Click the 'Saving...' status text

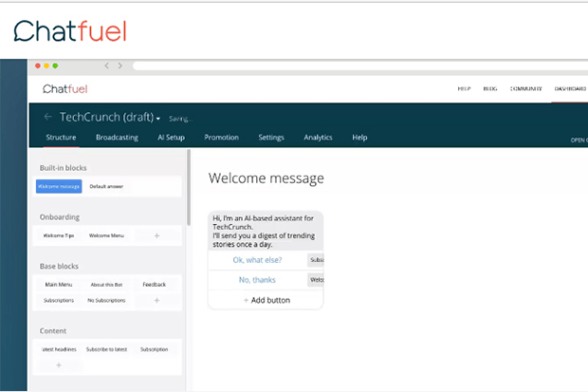click(180, 119)
